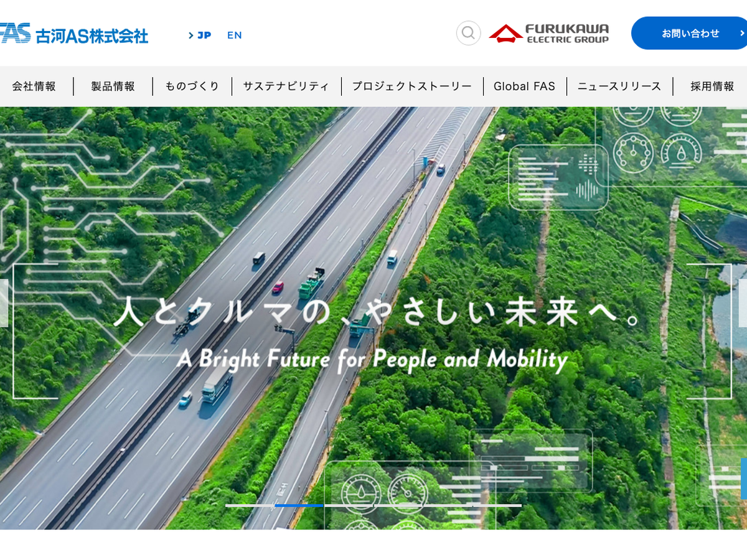The width and height of the screenshot is (747, 560).
Task: Go to the next slide via right arrow
Action: [x=743, y=303]
